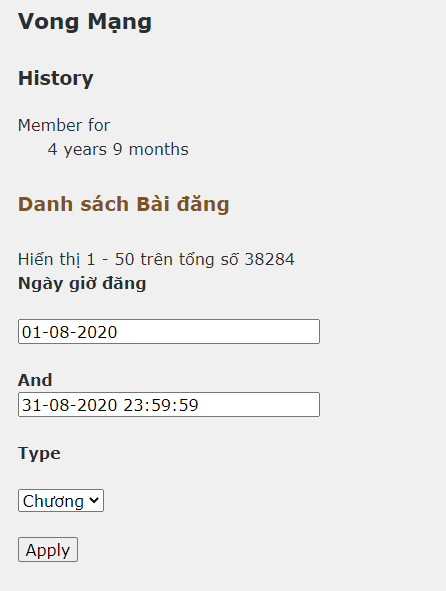Open the Chương type dropdown
This screenshot has height=591, width=446.
point(61,501)
